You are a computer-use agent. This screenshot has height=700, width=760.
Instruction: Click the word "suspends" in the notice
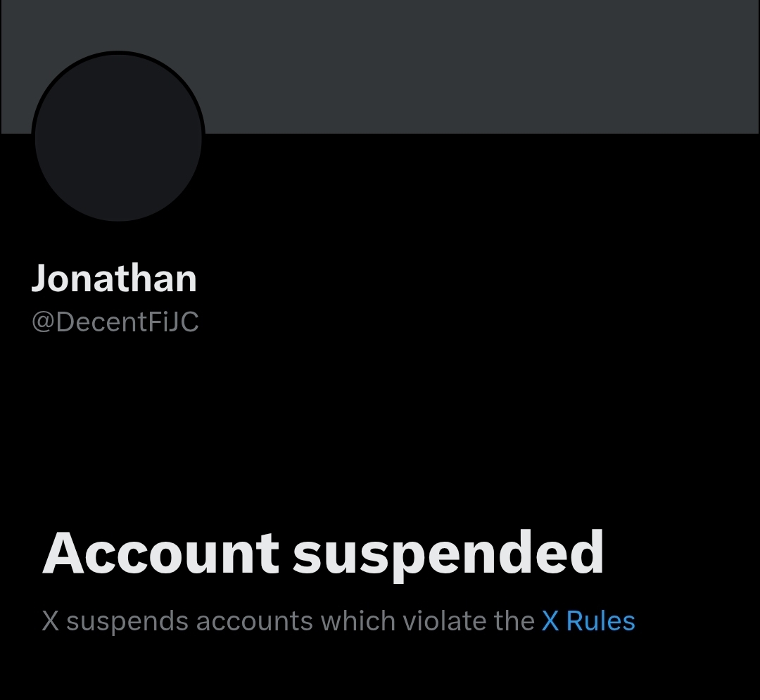(x=127, y=621)
